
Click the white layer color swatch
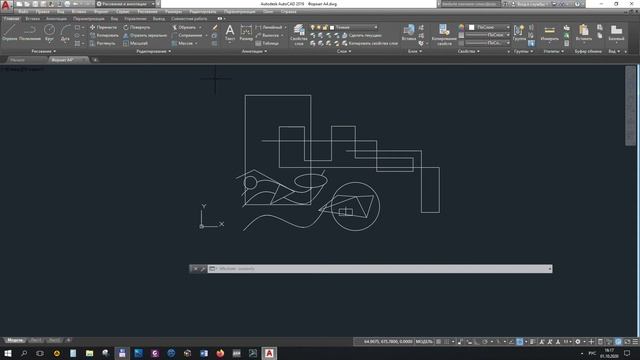tap(332, 27)
